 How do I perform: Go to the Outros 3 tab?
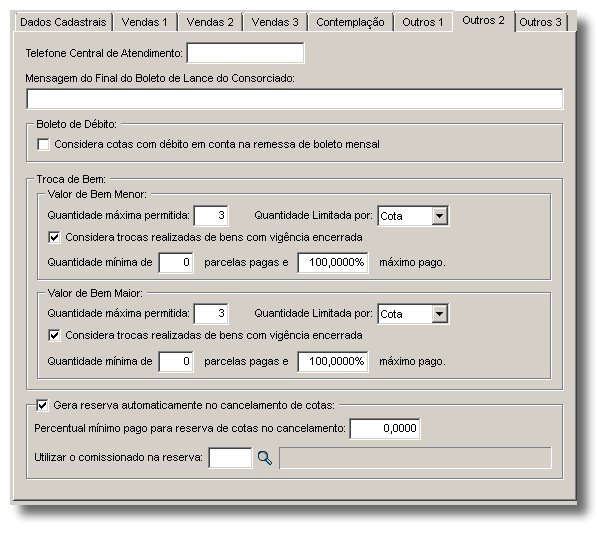[541, 22]
